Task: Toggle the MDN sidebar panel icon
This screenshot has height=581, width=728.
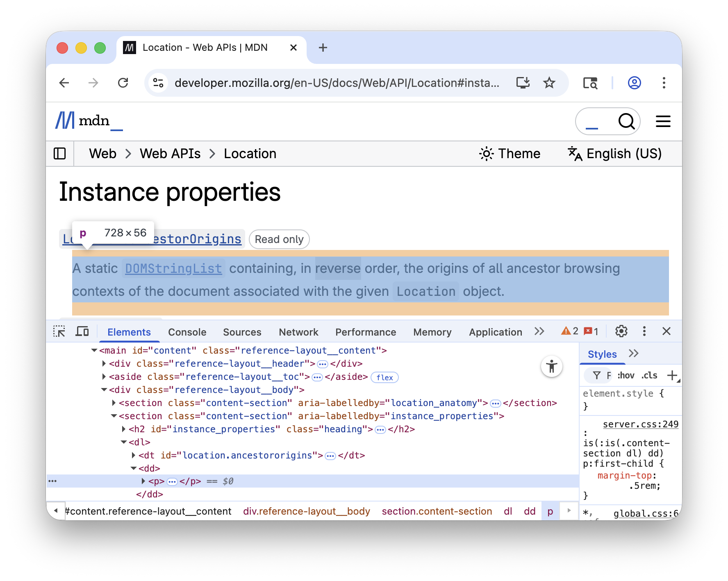Action: [x=60, y=154]
